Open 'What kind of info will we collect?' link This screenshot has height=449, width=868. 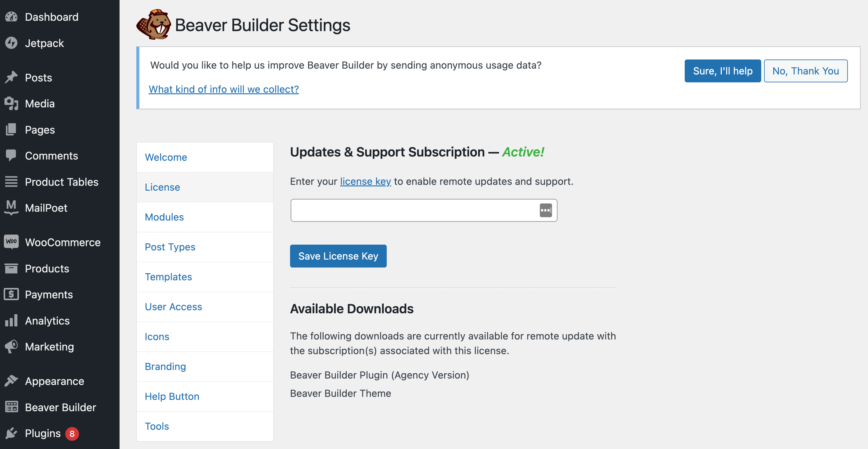pos(224,89)
